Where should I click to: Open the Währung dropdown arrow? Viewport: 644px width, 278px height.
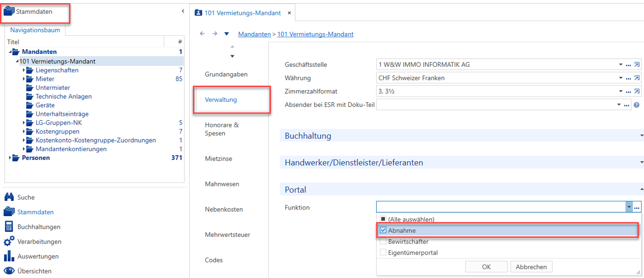621,78
